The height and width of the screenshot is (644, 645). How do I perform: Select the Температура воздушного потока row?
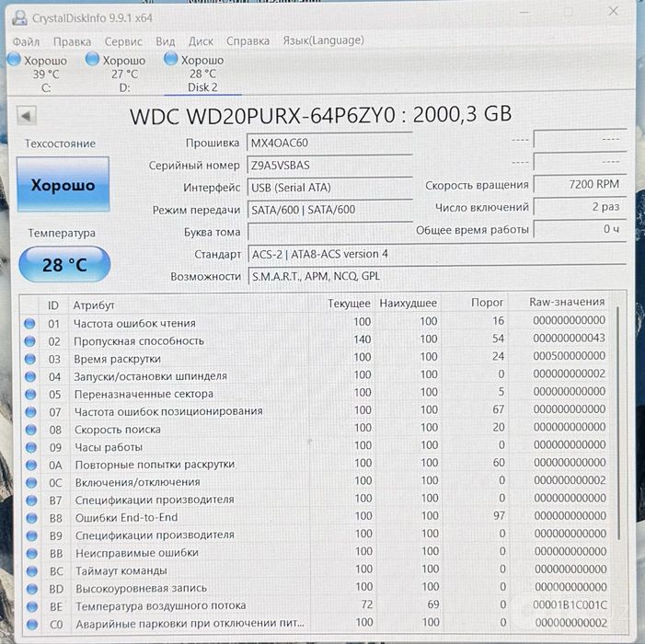(316, 605)
